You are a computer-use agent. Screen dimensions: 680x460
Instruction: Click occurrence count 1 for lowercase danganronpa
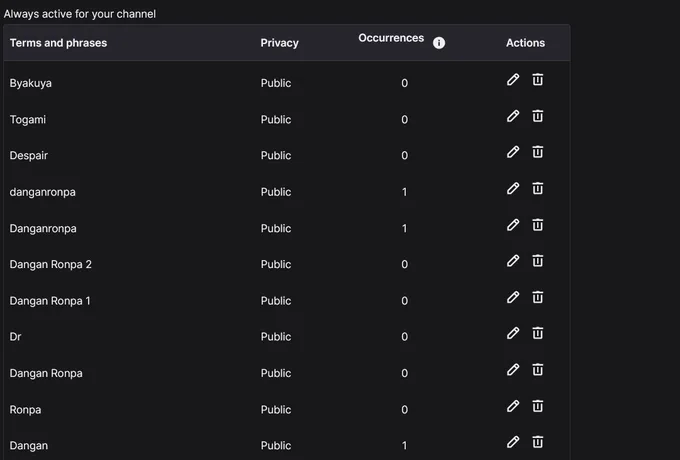[x=405, y=192]
